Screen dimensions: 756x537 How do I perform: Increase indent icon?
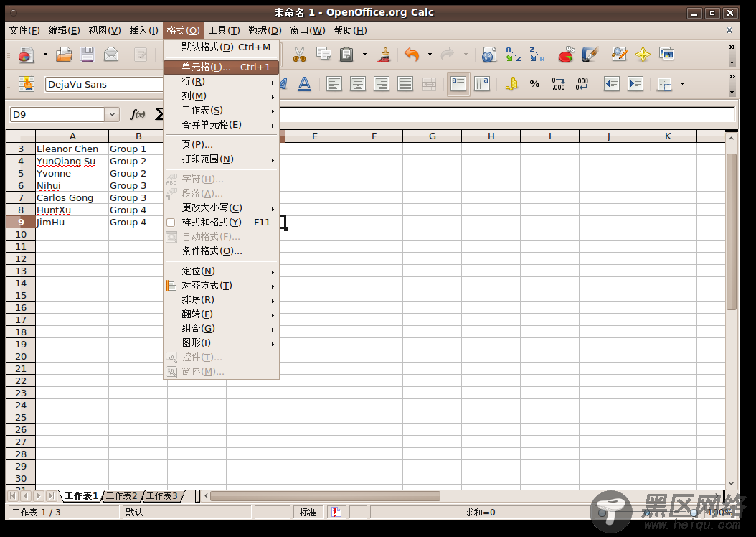click(x=635, y=84)
